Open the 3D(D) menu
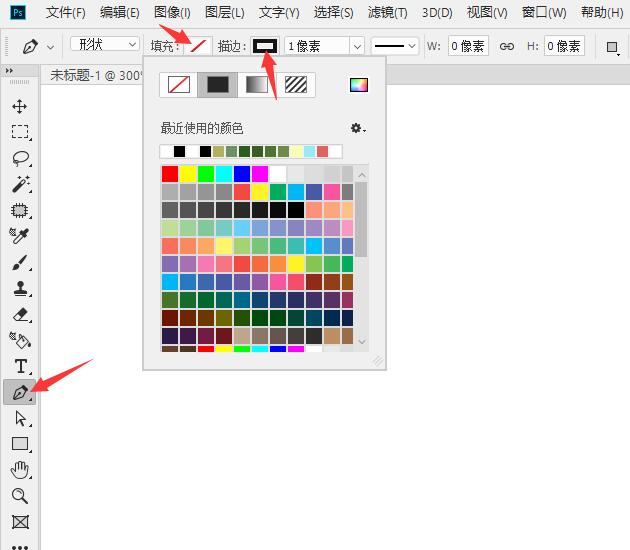This screenshot has height=550, width=630. pos(437,13)
